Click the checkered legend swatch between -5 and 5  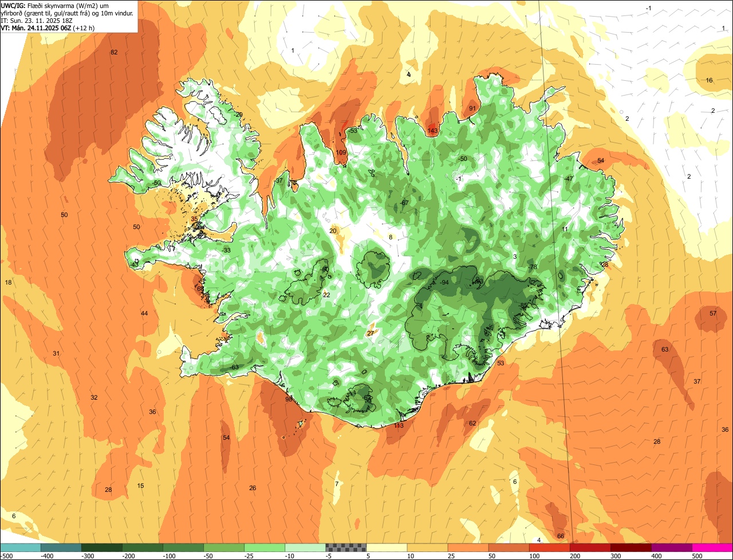(346, 548)
